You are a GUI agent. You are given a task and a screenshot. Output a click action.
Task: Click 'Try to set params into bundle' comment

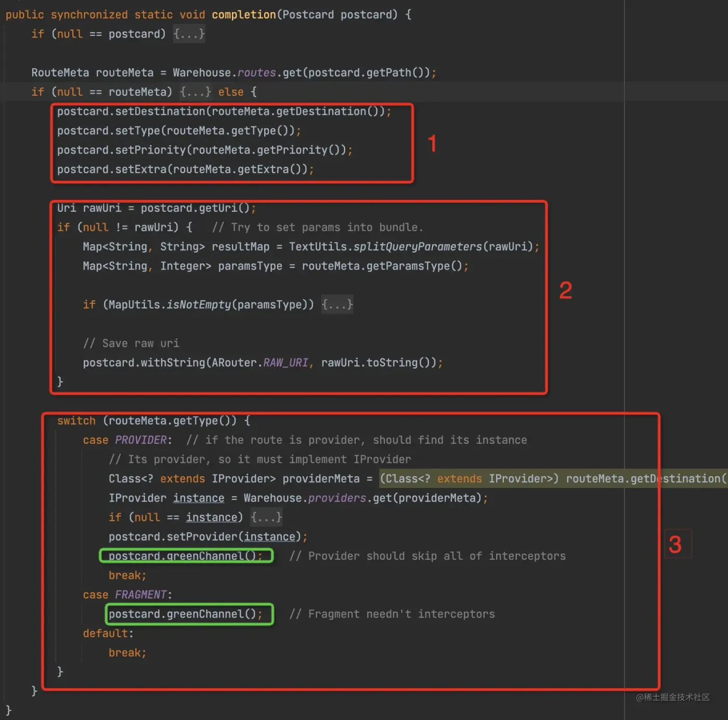[318, 227]
